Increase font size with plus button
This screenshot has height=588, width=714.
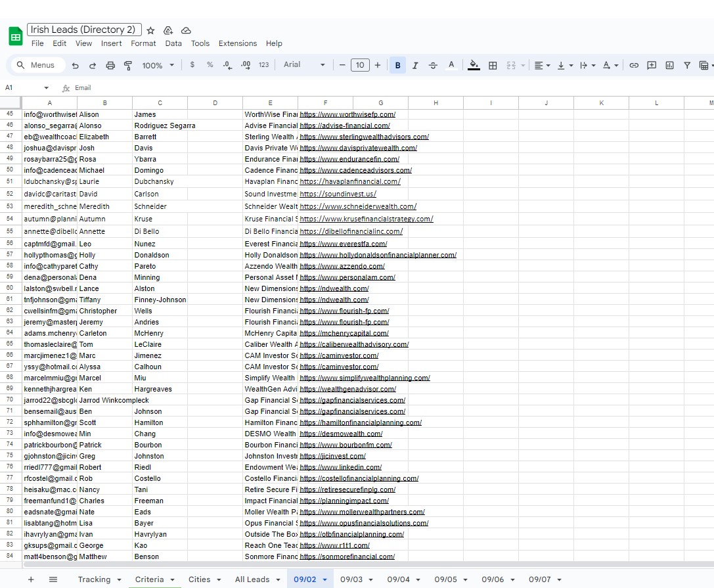click(378, 65)
